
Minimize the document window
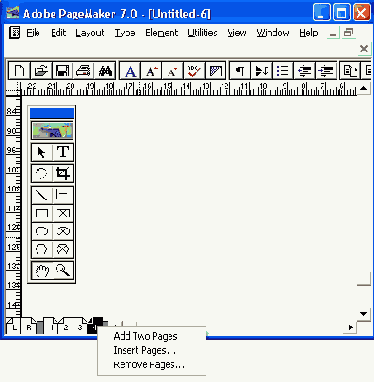click(x=333, y=33)
